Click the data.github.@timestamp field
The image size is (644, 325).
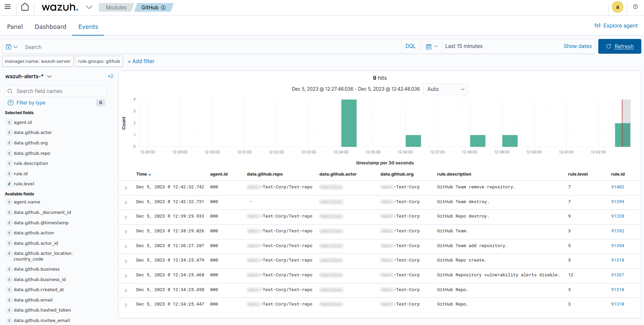coord(41,223)
